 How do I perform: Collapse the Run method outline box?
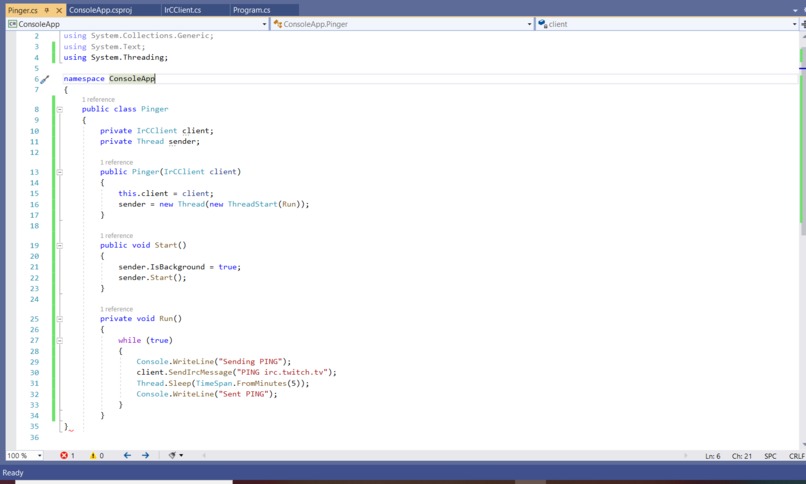pos(60,319)
